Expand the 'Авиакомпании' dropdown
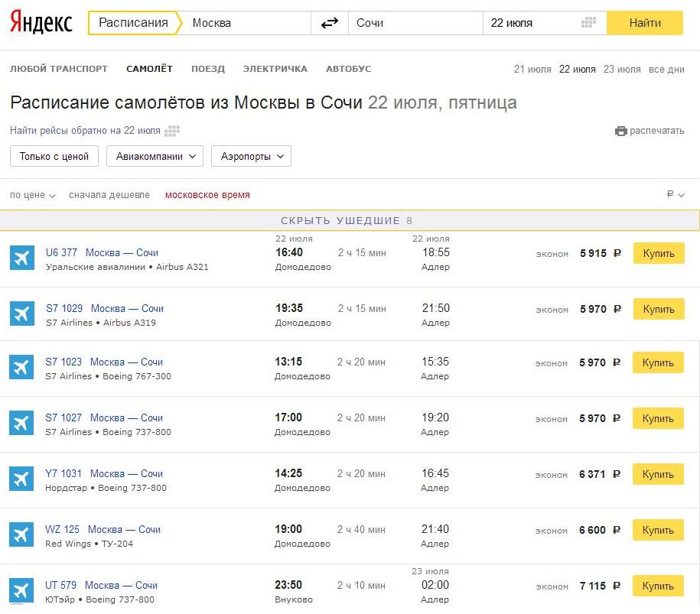 coord(155,157)
